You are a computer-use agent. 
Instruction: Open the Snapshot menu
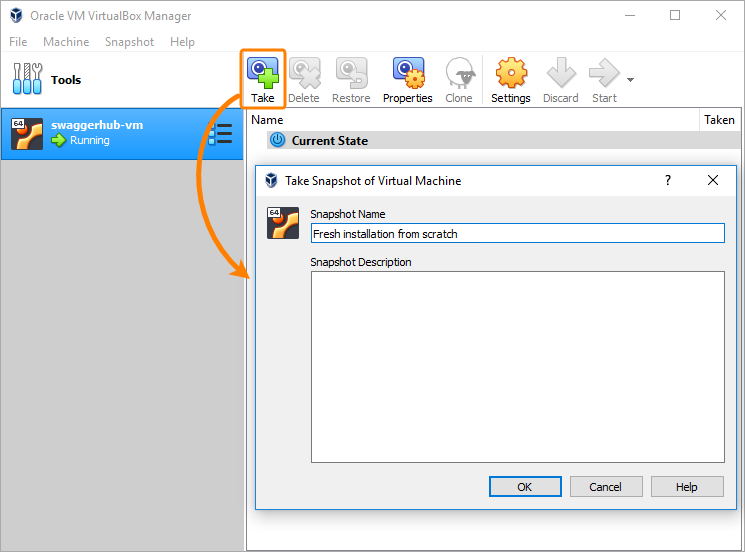(129, 42)
